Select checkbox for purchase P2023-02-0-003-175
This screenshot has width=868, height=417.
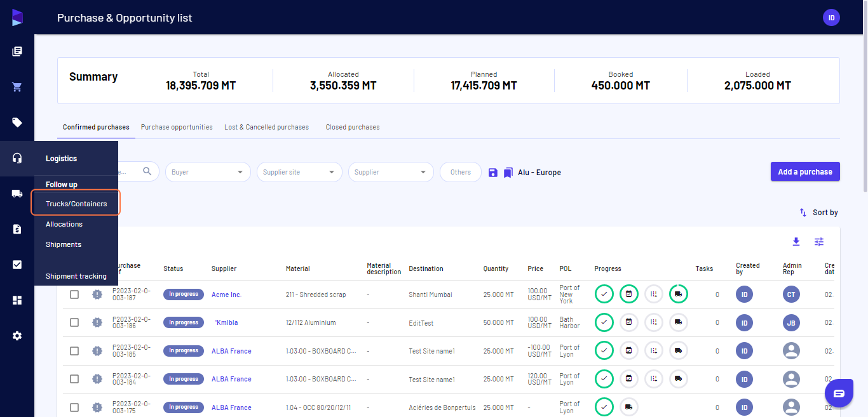[x=74, y=407]
